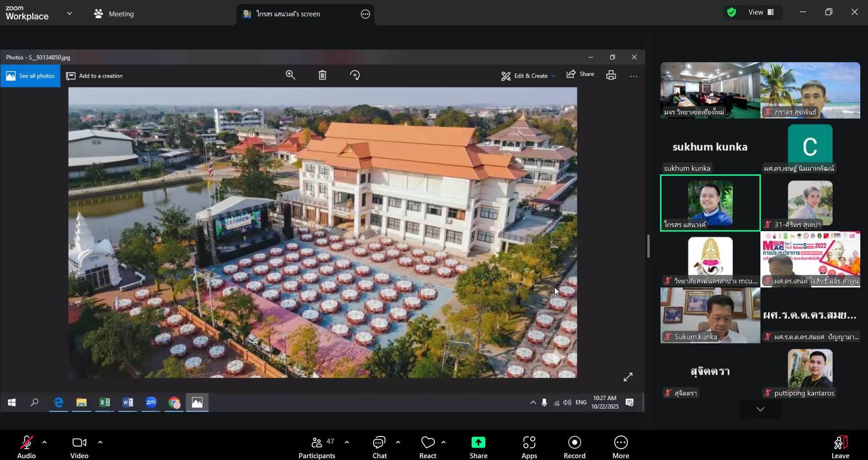
Task: Click the green Share screen button
Action: click(x=478, y=447)
